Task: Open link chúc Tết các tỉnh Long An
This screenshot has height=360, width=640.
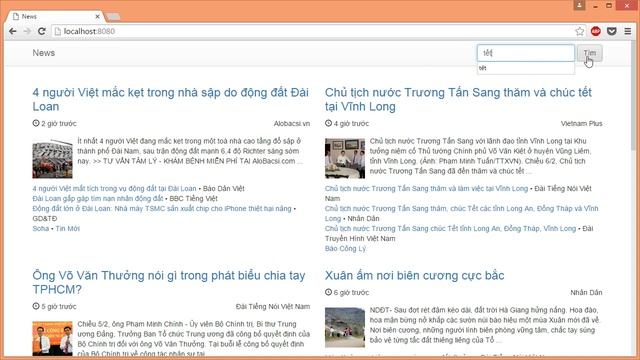Action: pos(462,213)
